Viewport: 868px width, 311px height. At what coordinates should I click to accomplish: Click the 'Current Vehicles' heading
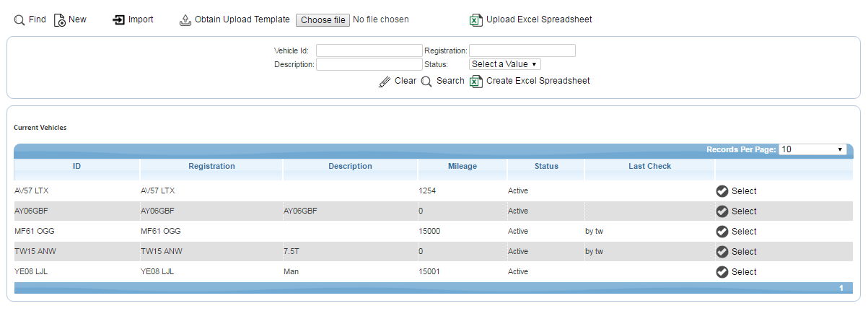[x=40, y=127]
